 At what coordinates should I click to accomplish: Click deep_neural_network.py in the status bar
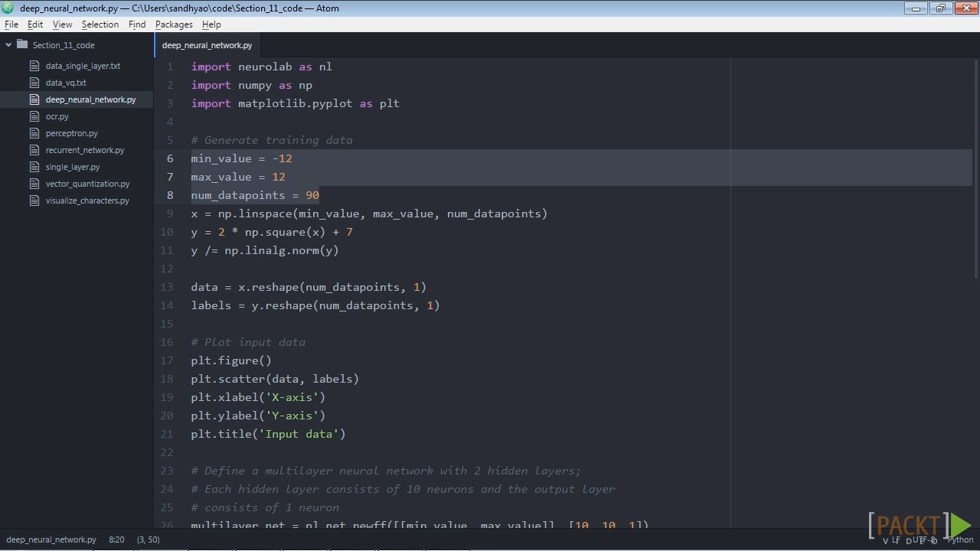click(51, 540)
